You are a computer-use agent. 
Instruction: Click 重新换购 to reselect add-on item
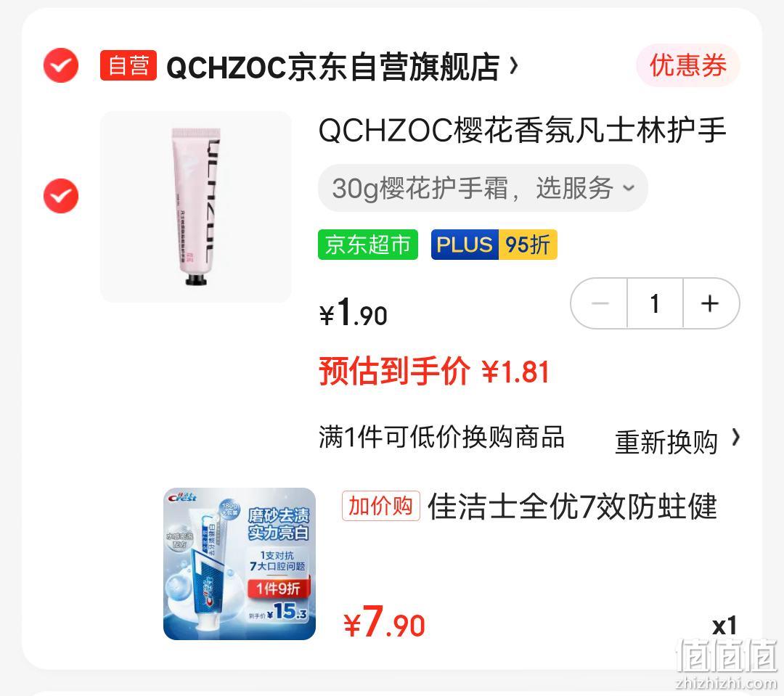tap(666, 442)
